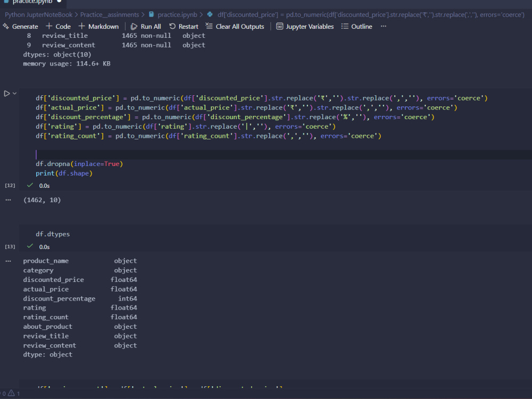Open output actions ellipsis for cell 12
The image size is (532, 399).
click(8, 200)
